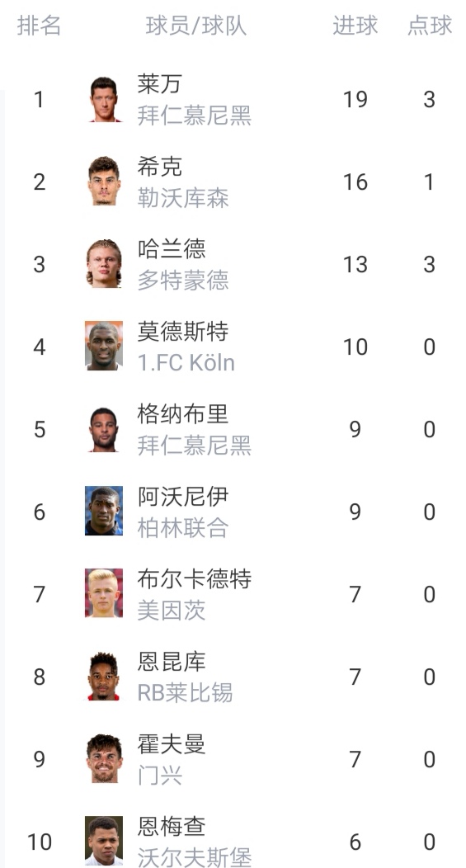This screenshot has height=868, width=466.
Task: Open 莱万's player photo
Action: coord(104,99)
